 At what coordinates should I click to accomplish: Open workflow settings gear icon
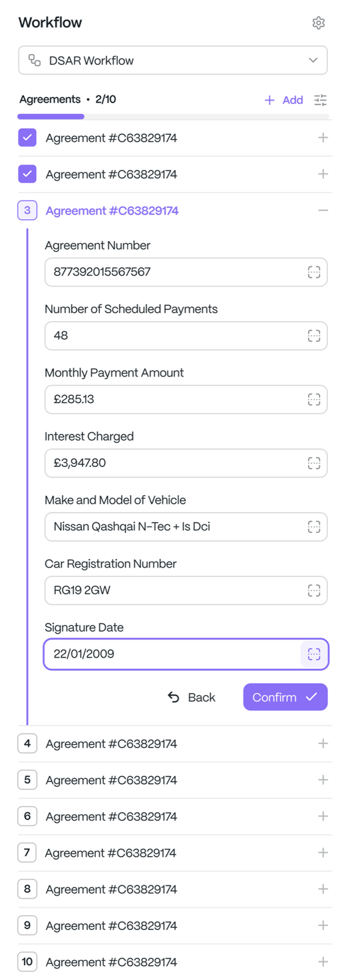[319, 23]
